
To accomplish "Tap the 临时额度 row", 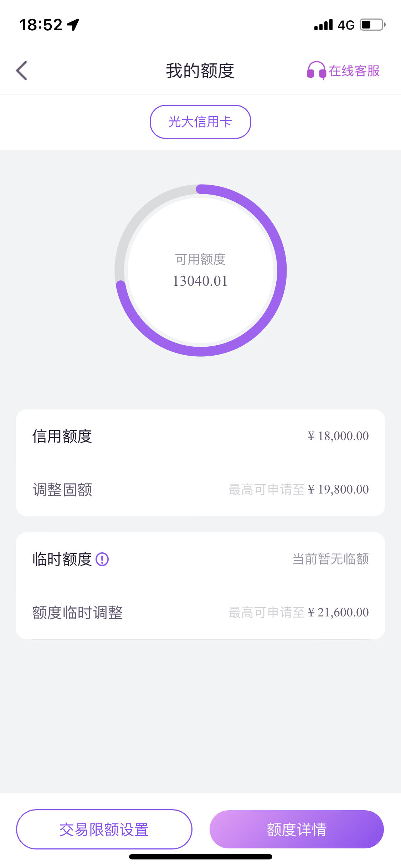I will [x=200, y=559].
